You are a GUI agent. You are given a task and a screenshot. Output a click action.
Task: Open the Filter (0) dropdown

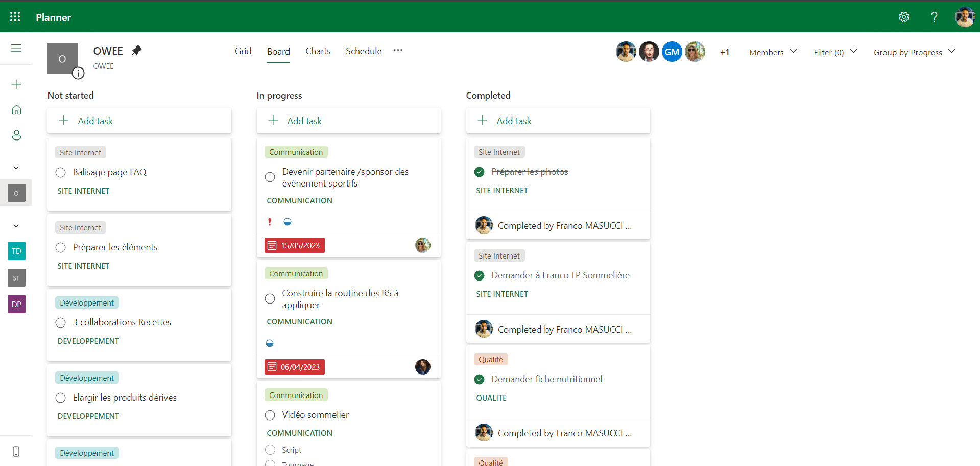tap(835, 52)
